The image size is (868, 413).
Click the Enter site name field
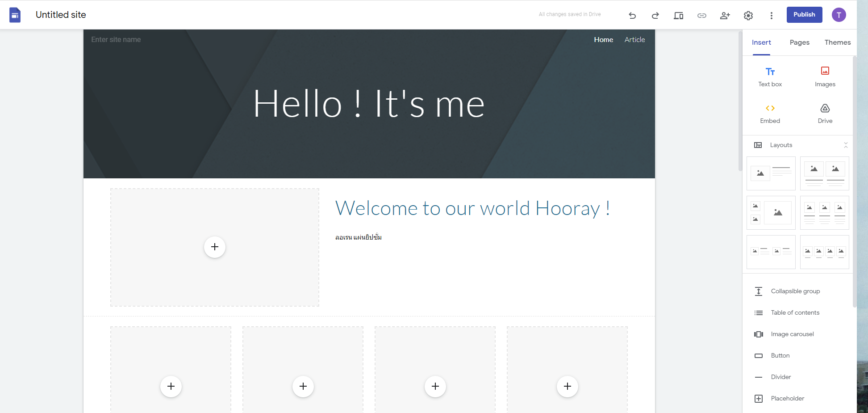(116, 40)
